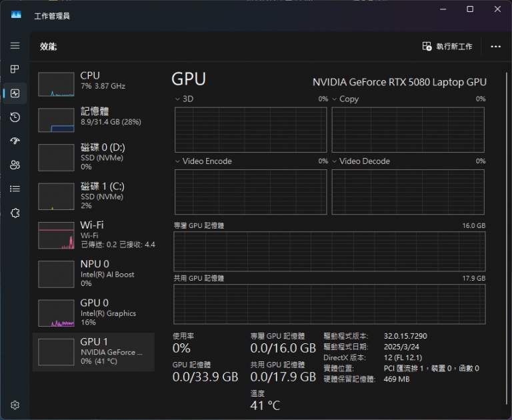Image resolution: width=512 pixels, height=420 pixels.
Task: Select the 記憶體 memory item
Action: click(93, 120)
